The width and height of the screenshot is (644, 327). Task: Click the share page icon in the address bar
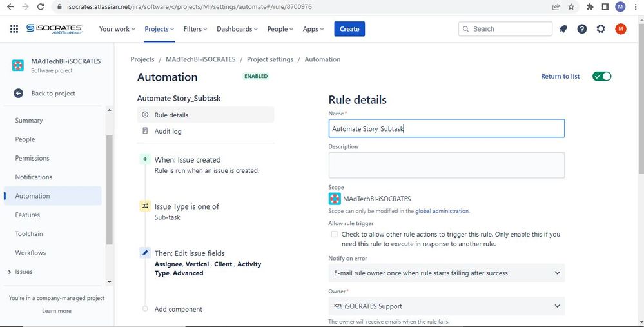[556, 6]
